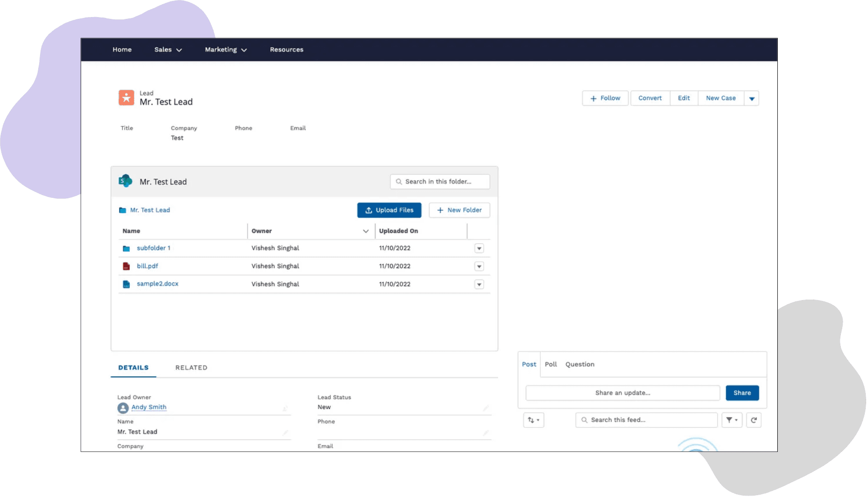Open the Sales navigation menu

[168, 50]
